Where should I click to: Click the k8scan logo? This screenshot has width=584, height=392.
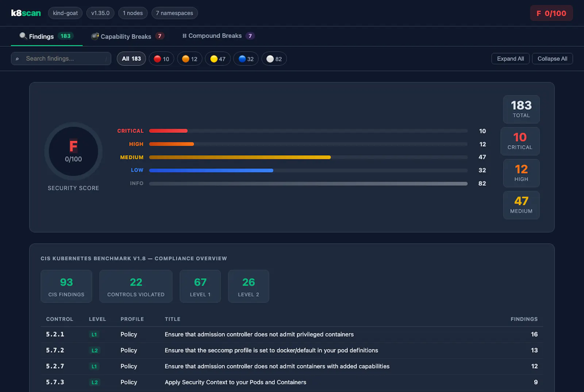(x=26, y=13)
